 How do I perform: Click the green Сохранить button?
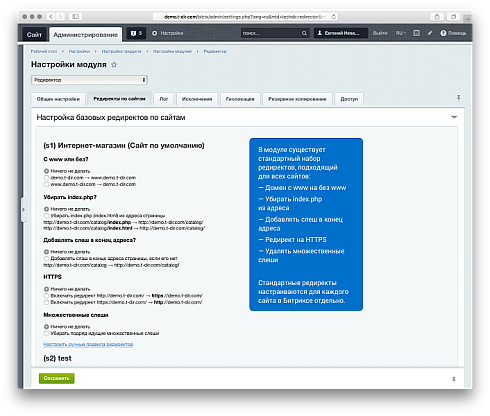tap(57, 378)
